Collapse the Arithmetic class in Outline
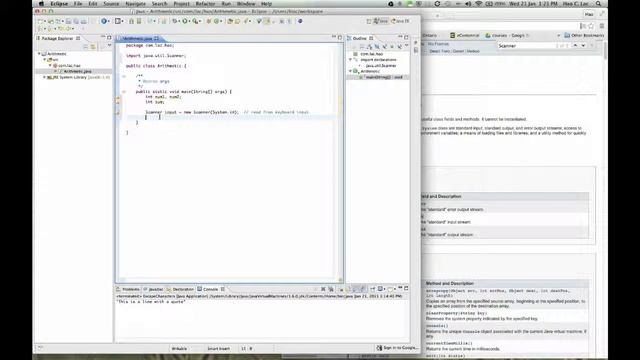This screenshot has height=360, width=640. [350, 71]
